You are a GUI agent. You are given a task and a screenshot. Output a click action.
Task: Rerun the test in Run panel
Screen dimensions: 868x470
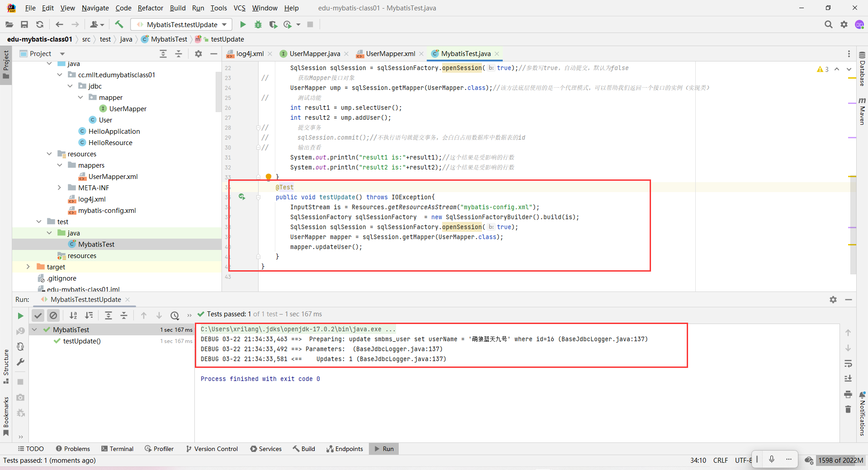point(20,315)
